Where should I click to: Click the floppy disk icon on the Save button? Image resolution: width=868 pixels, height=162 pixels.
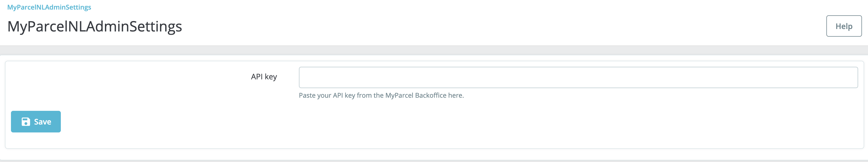pos(27,121)
